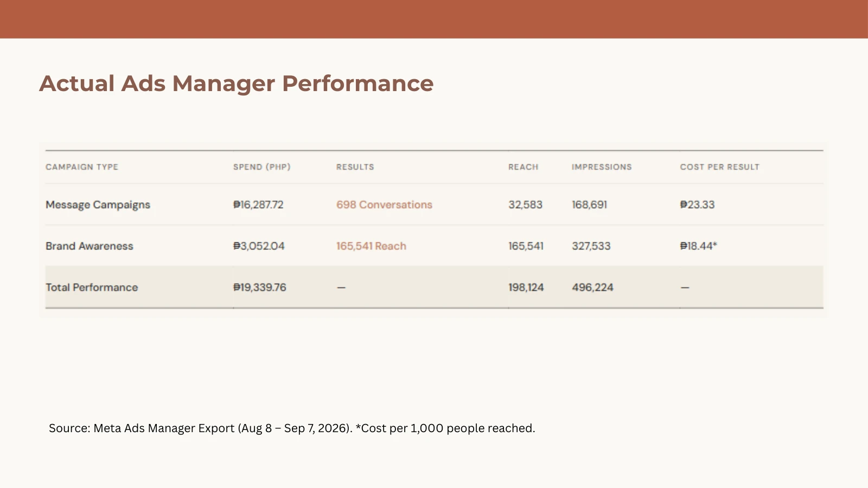Click the Meta Ads Manager Export source note
This screenshot has width=868, height=488.
click(292, 428)
